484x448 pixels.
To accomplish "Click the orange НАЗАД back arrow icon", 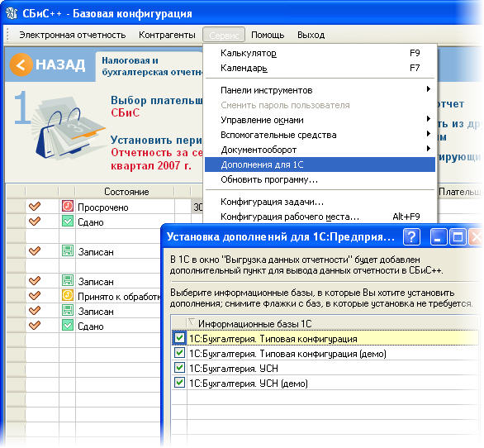I will click(21, 64).
